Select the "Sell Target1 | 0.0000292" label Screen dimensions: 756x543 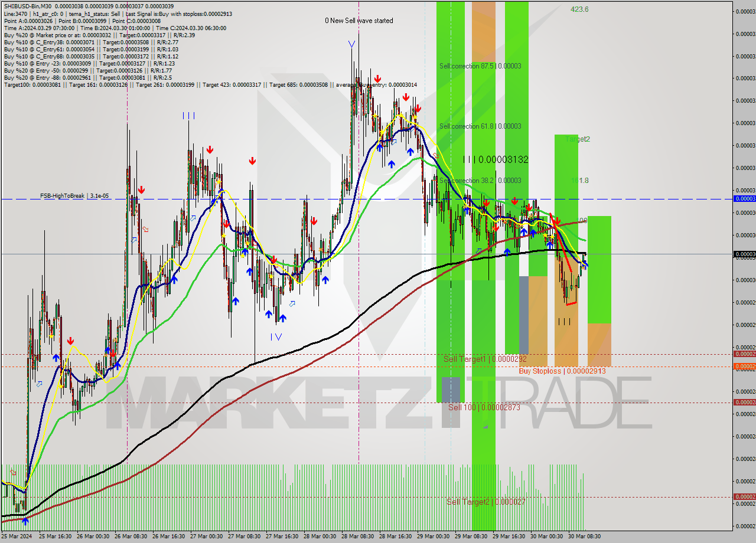tap(485, 359)
